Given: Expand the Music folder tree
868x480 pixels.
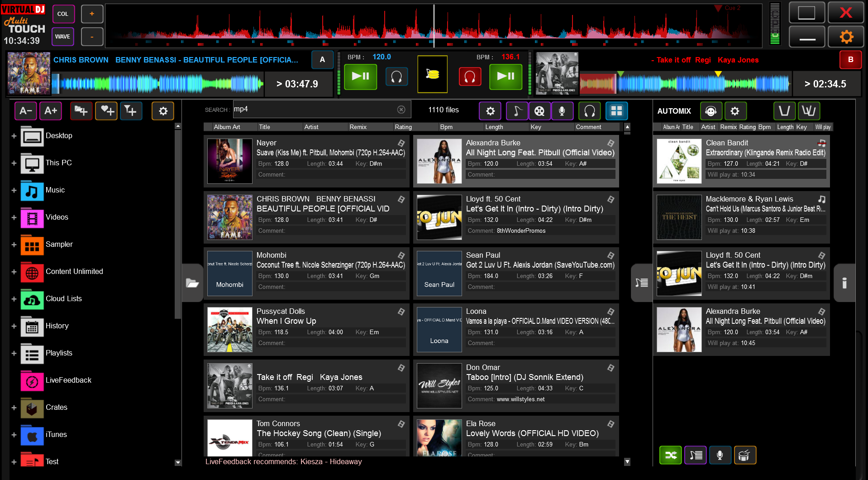Looking at the screenshot, I should (14, 190).
